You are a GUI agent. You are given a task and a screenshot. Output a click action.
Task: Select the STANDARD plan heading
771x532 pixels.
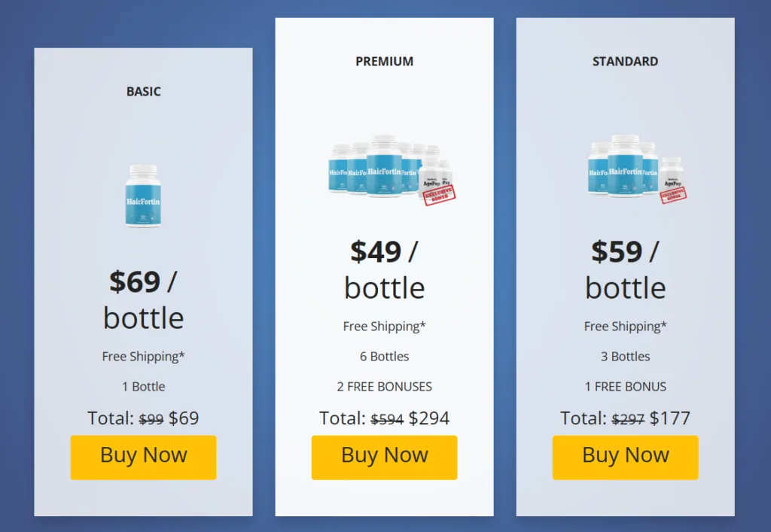625,61
